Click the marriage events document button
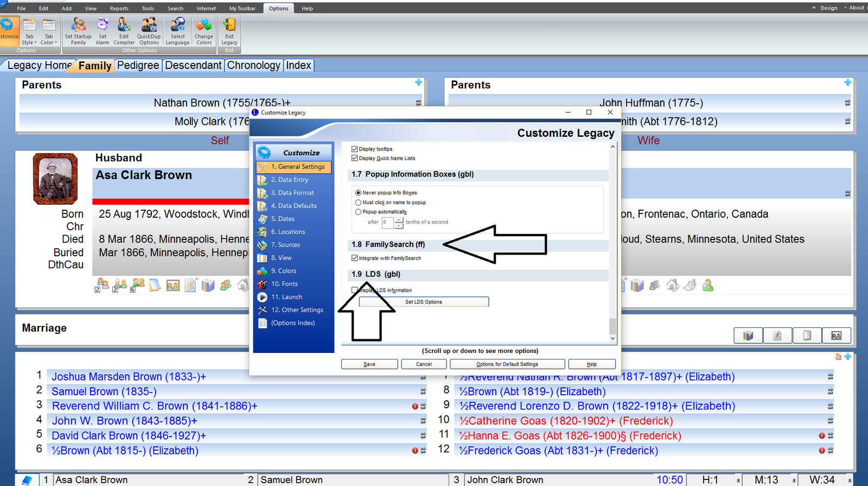This screenshot has width=868, height=486. pyautogui.click(x=777, y=336)
